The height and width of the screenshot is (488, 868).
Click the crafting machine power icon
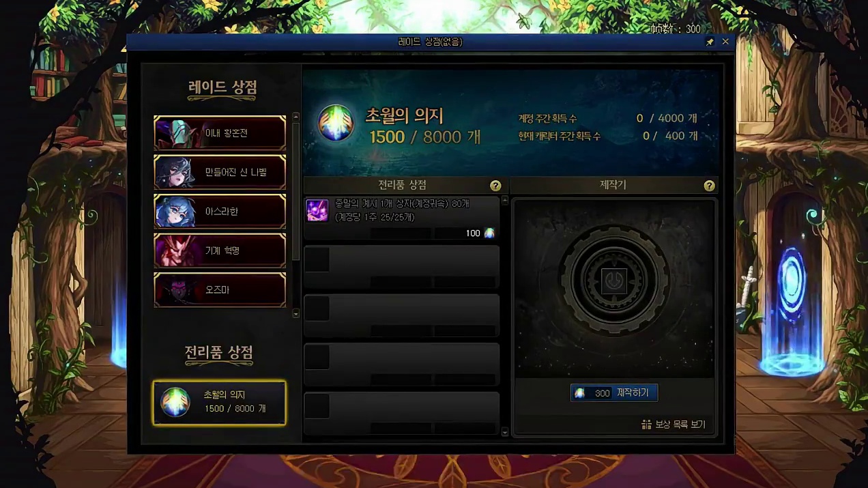pyautogui.click(x=614, y=281)
